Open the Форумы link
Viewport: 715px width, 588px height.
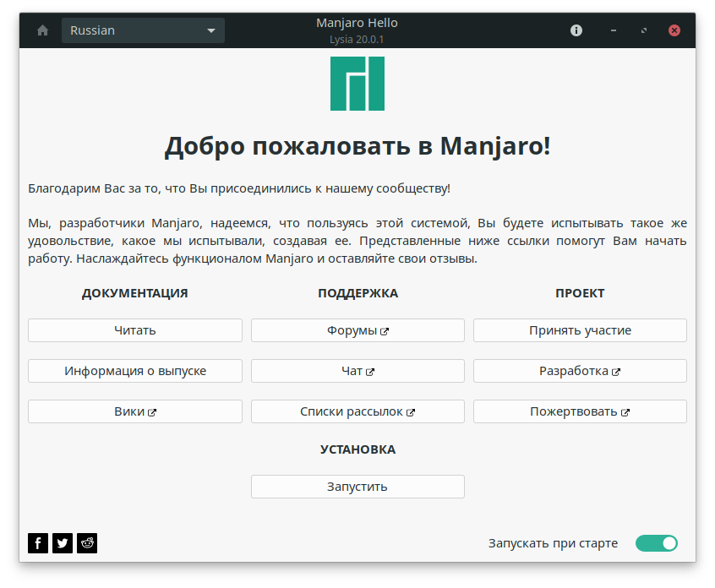pos(357,330)
